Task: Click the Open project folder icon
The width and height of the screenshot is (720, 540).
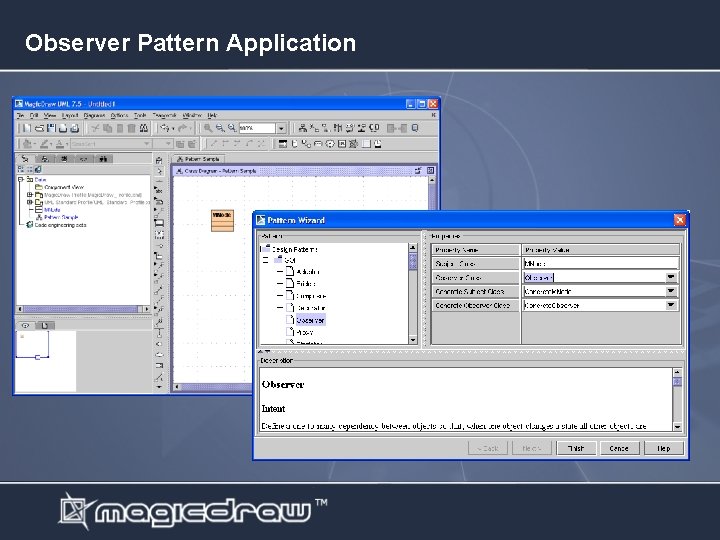Action: pyautogui.click(x=39, y=128)
